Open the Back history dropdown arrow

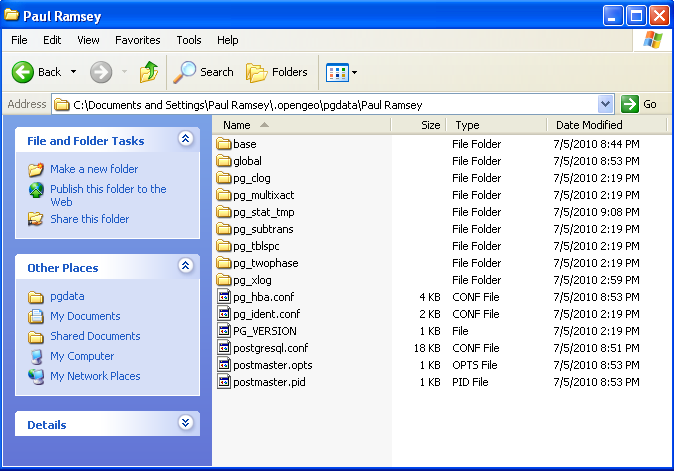pyautogui.click(x=74, y=72)
